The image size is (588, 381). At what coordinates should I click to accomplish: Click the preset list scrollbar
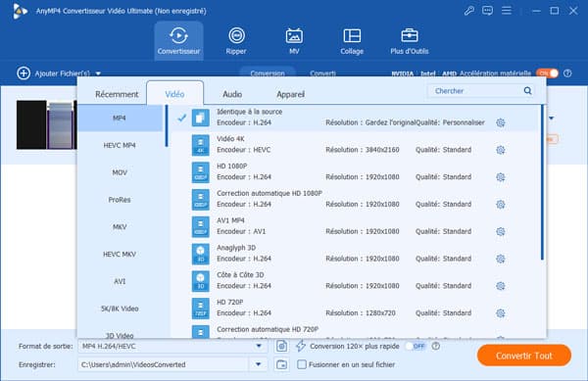(x=542, y=182)
